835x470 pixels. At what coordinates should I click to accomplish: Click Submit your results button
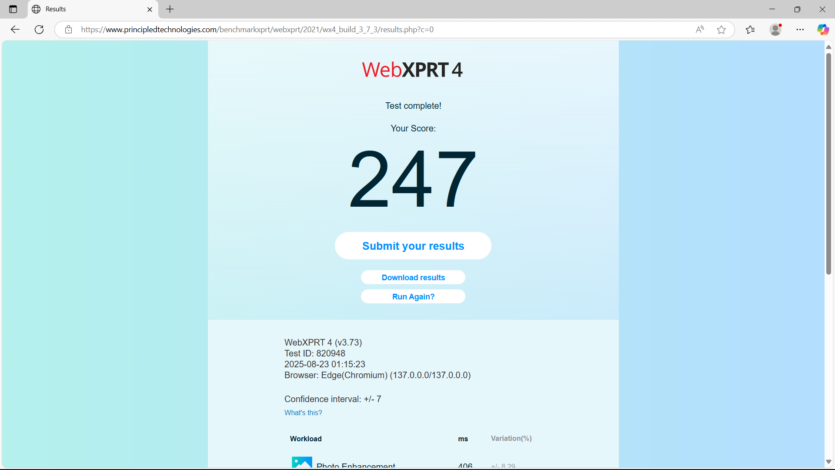413,246
